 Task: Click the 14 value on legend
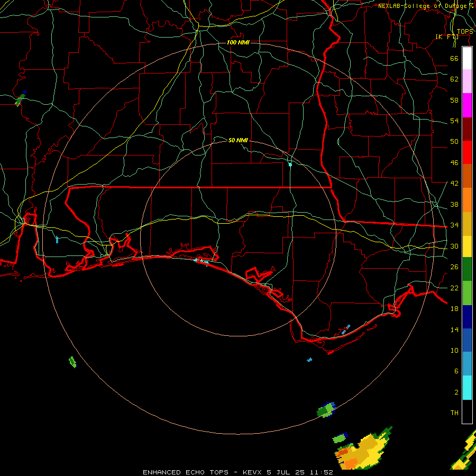click(x=454, y=329)
